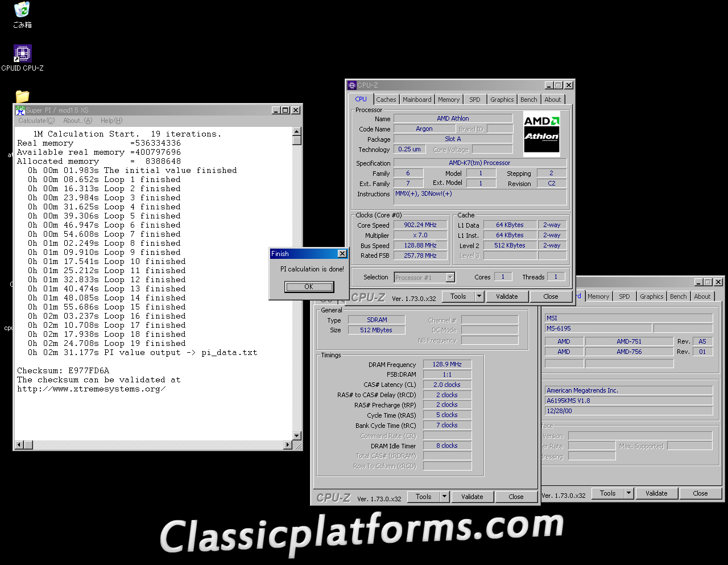
Task: Switch to the SPD tab in front CPU-Z
Action: point(475,100)
